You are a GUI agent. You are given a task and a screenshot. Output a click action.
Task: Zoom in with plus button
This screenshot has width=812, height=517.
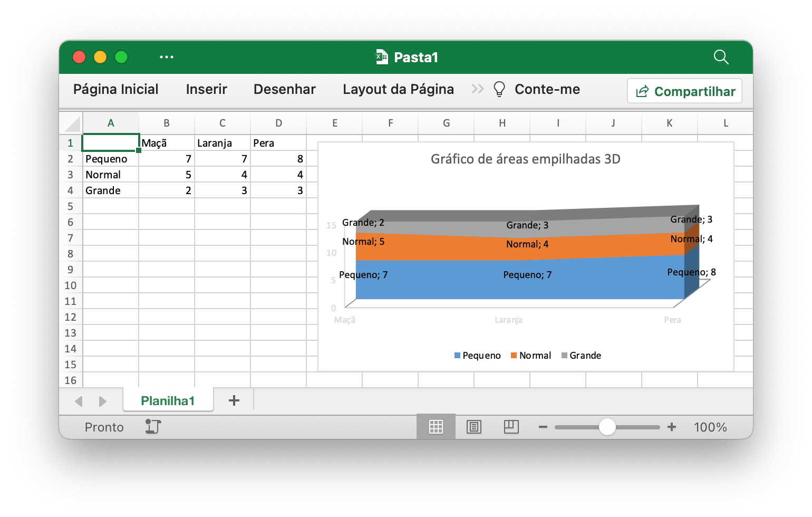(x=672, y=427)
